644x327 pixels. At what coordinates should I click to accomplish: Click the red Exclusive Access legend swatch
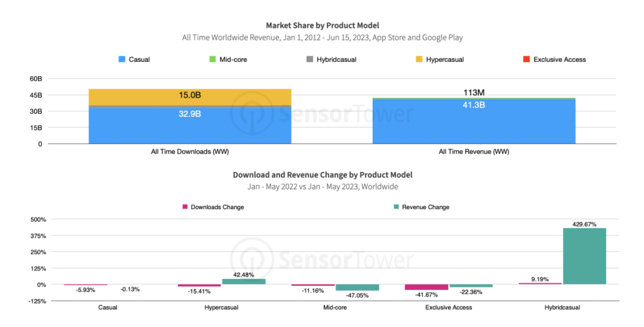click(527, 59)
